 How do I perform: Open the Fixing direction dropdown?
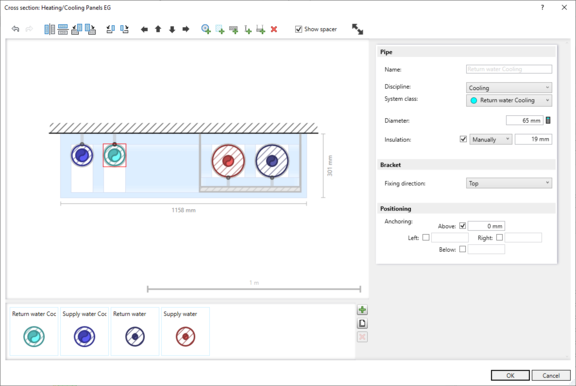tap(509, 183)
